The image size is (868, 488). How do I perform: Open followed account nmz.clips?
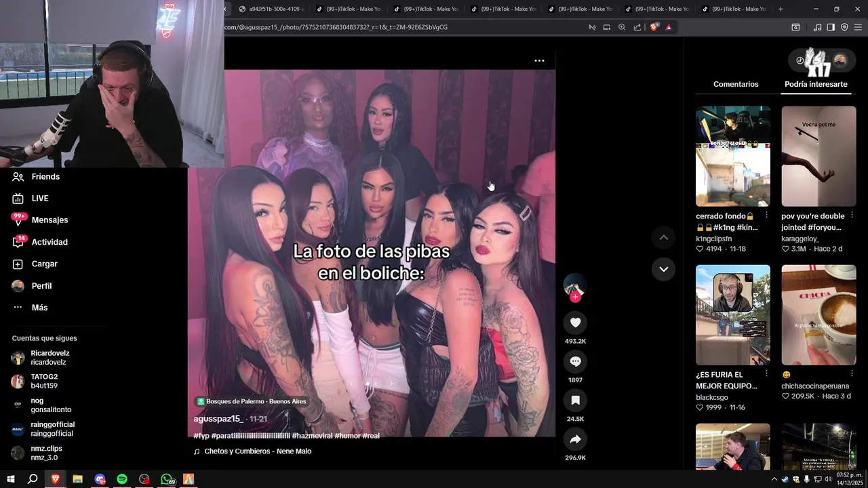37,453
